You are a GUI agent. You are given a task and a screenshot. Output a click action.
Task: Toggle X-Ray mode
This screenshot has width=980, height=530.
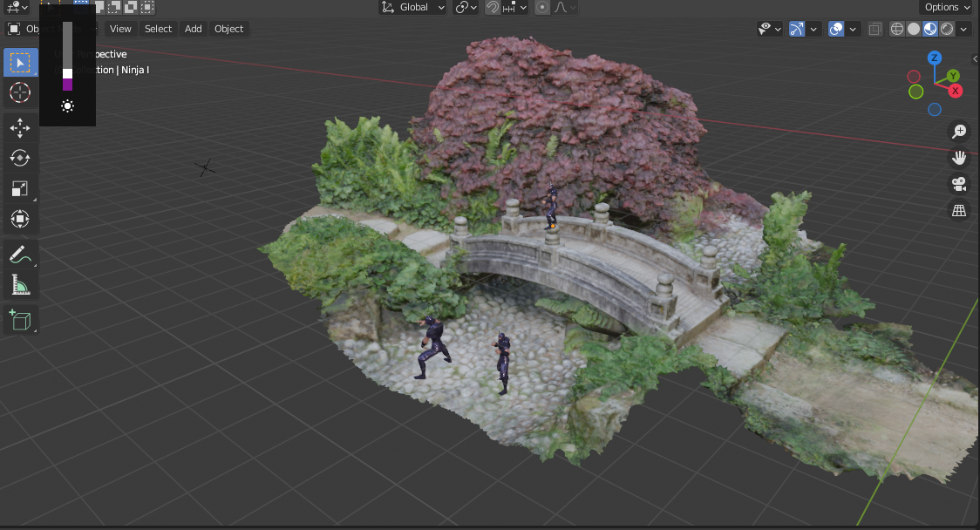[875, 29]
